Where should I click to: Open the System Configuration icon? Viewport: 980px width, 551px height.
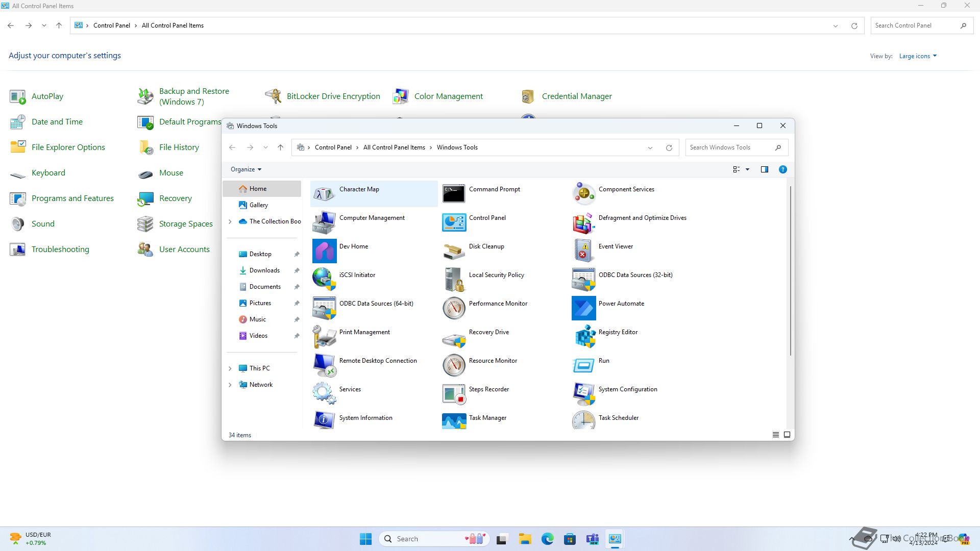click(583, 394)
